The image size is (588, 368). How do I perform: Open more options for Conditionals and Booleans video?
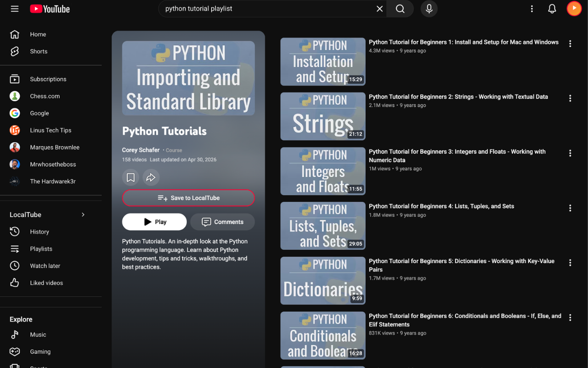tap(570, 317)
